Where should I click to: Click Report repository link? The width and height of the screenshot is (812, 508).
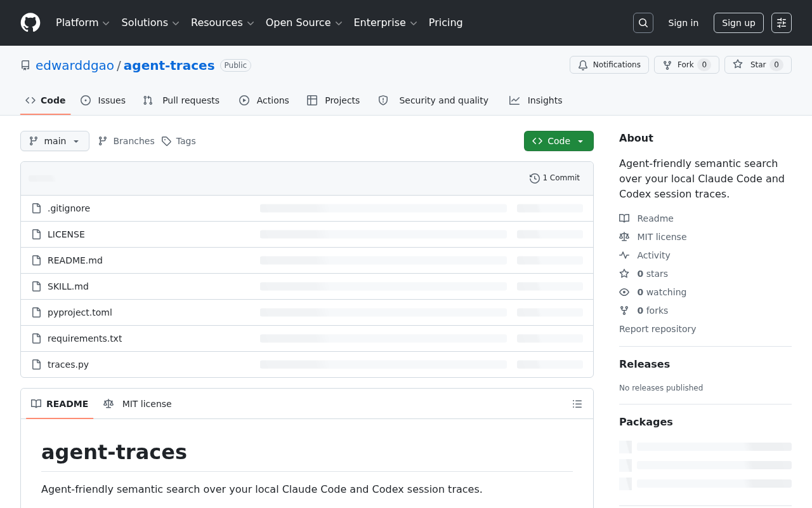pyautogui.click(x=657, y=329)
